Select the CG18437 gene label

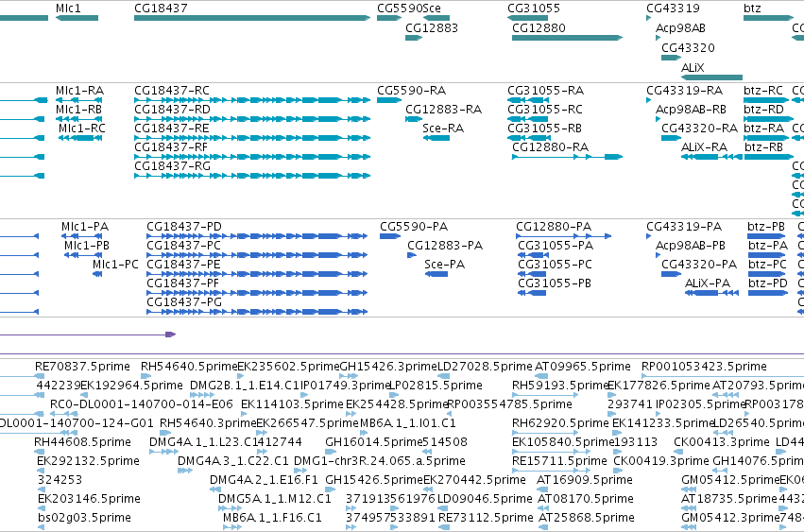[x=161, y=9]
